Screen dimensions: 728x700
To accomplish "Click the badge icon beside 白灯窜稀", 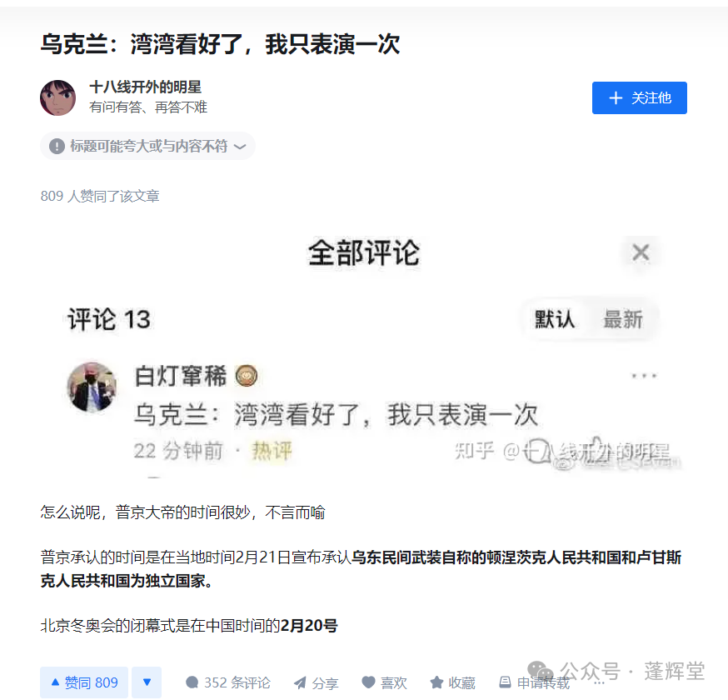I will coord(246,376).
